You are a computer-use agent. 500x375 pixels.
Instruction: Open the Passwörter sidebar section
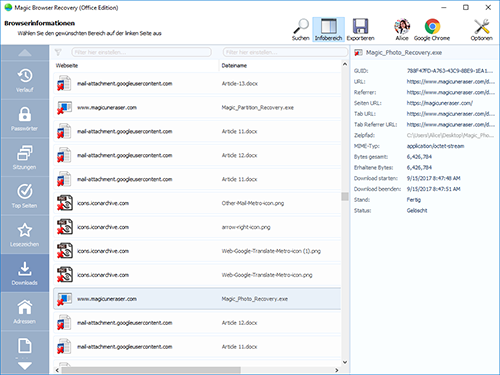tap(25, 119)
